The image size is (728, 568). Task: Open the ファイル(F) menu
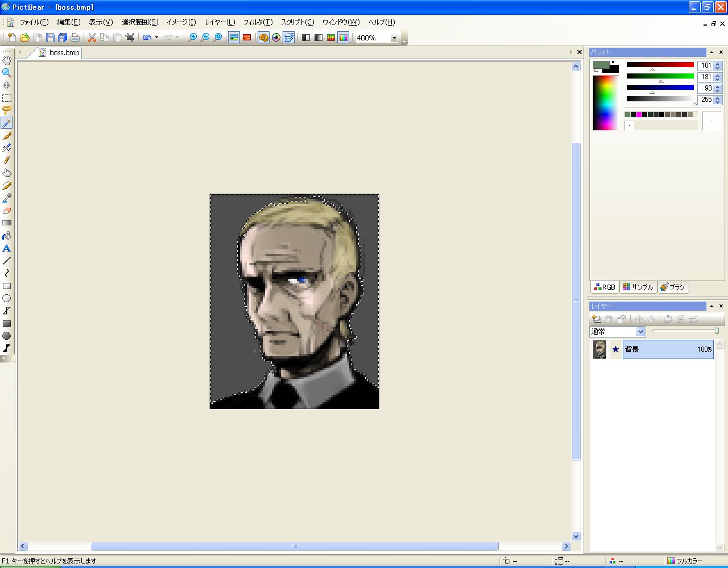pos(34,22)
